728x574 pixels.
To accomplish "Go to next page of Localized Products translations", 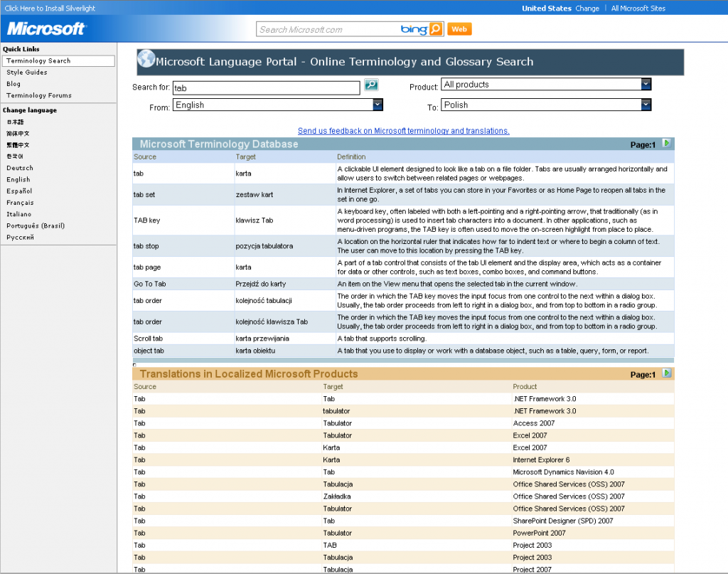I will (666, 373).
